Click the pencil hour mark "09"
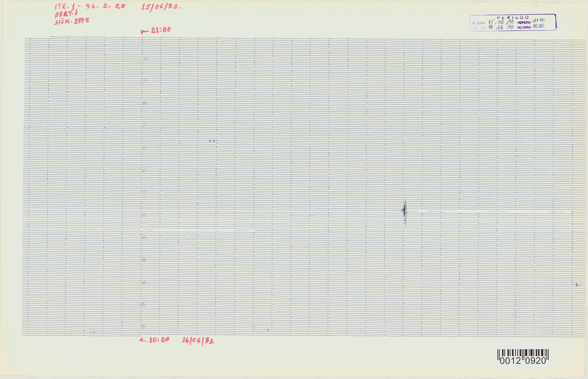 click(x=143, y=304)
